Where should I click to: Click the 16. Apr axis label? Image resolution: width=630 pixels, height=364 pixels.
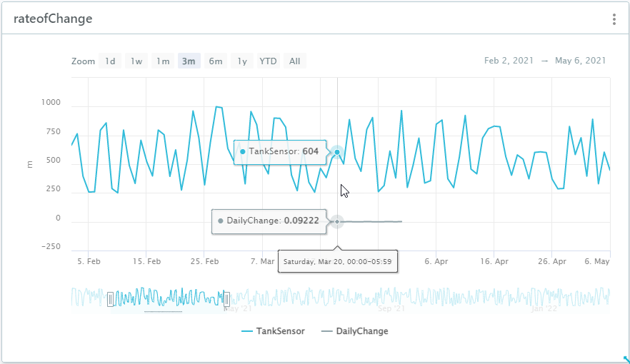(x=494, y=261)
